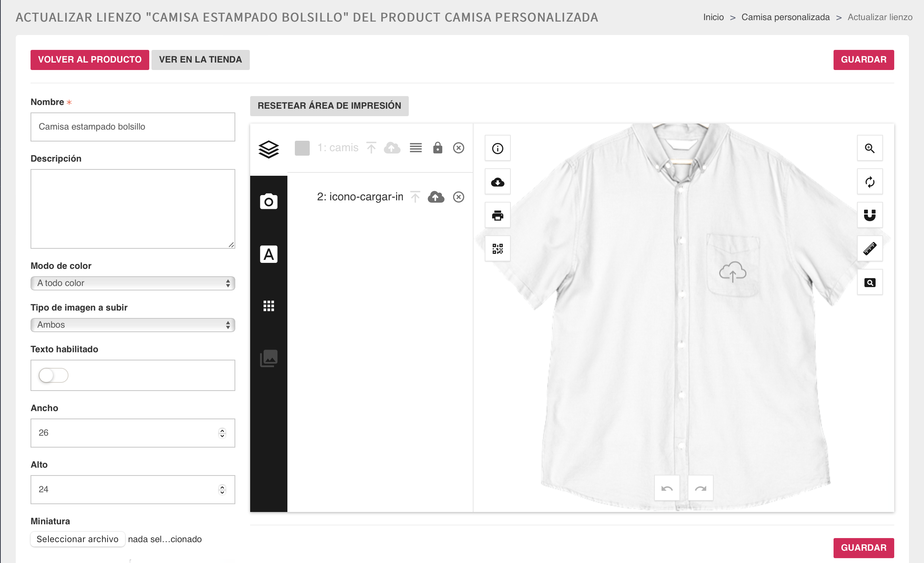Click the print icon
The image size is (924, 563).
tap(498, 215)
